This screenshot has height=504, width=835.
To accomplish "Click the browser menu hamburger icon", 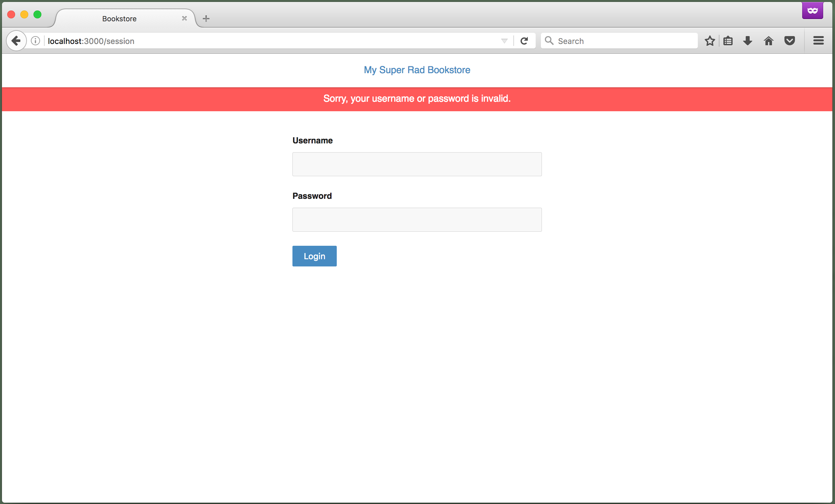I will point(818,41).
